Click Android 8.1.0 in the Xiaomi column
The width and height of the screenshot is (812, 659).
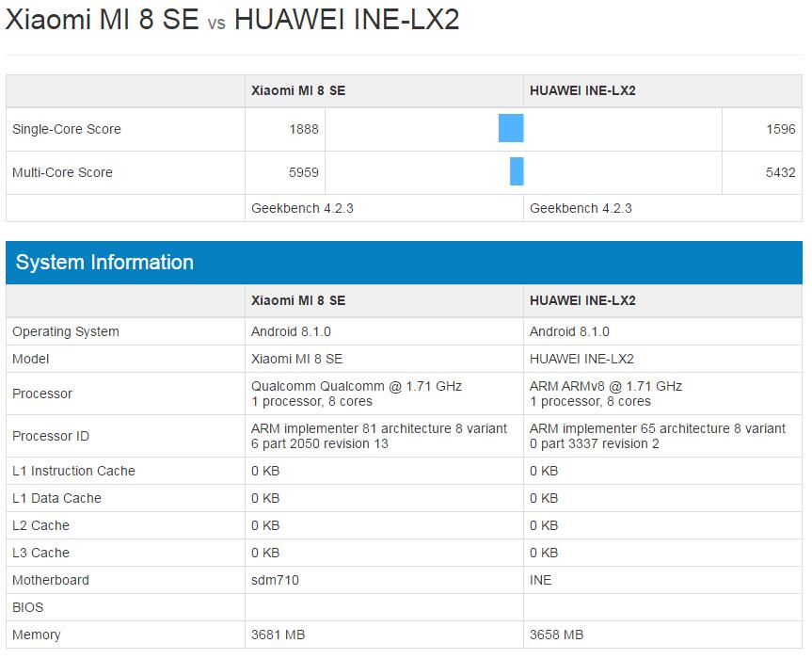pyautogui.click(x=291, y=331)
